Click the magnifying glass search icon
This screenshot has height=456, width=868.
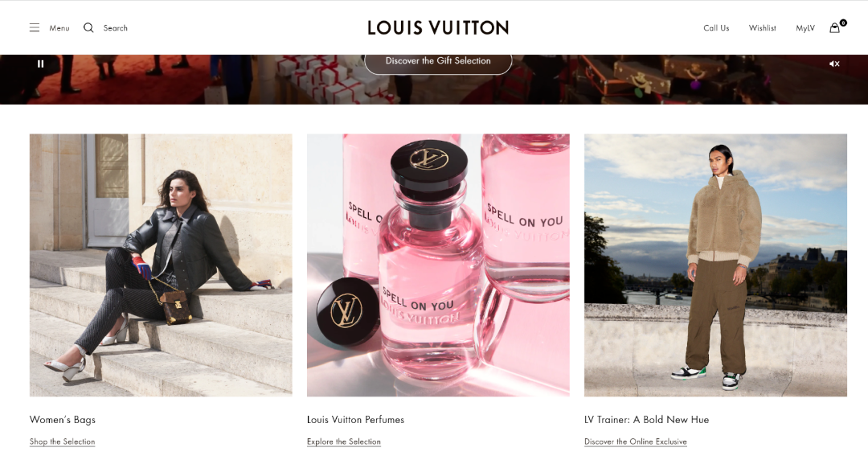click(88, 27)
